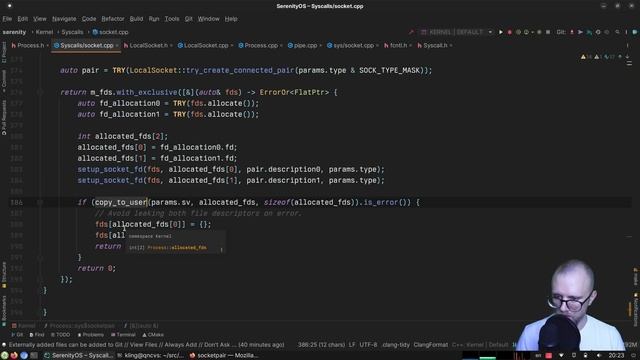Collapse the if-block fold on line 386
Screen dimensions: 640x360
[x=40, y=202]
